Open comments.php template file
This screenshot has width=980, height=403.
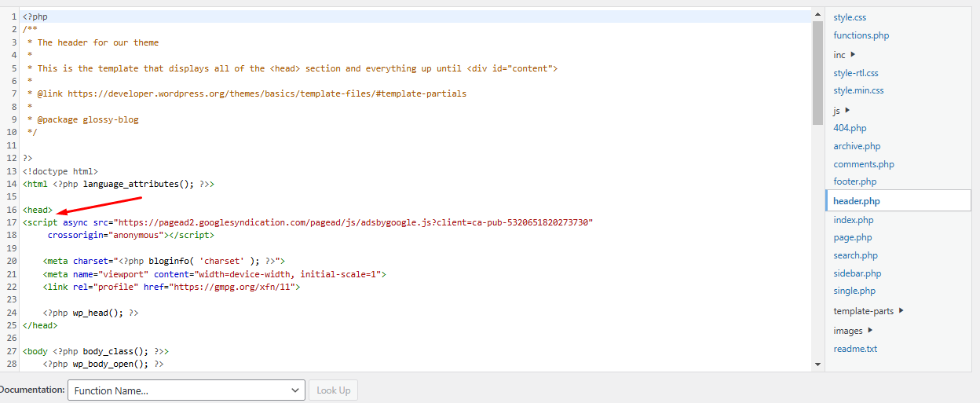tap(863, 164)
